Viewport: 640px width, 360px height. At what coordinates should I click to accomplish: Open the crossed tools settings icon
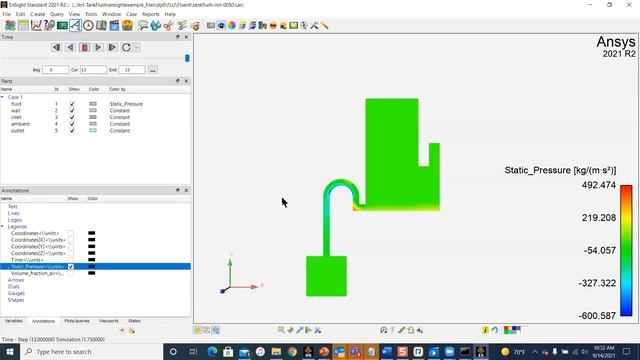pos(314,25)
